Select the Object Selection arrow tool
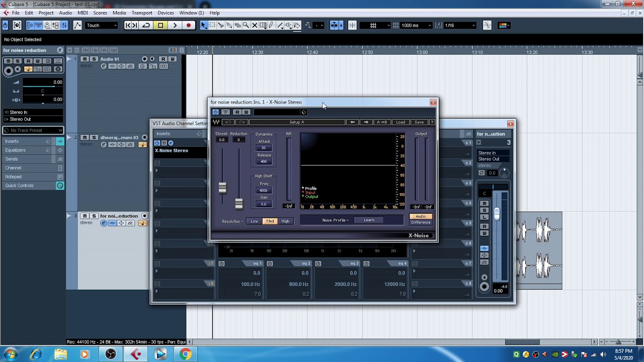 [204, 25]
